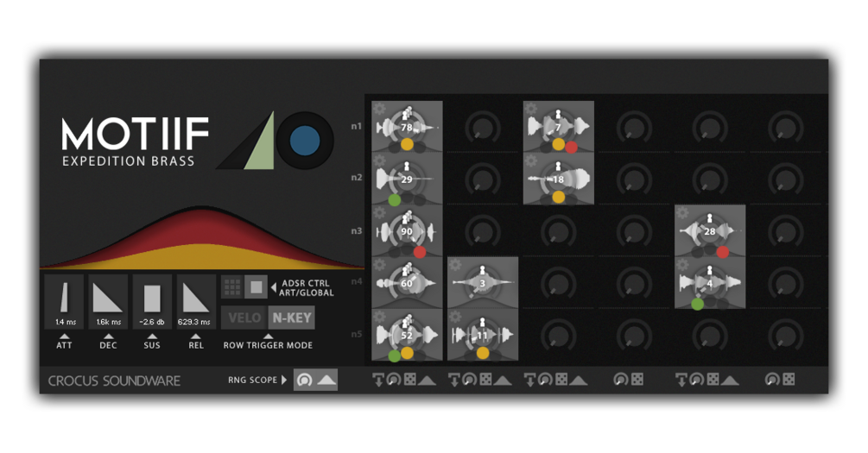
Task: Click the first column's bottom knob icon
Action: coord(394,380)
